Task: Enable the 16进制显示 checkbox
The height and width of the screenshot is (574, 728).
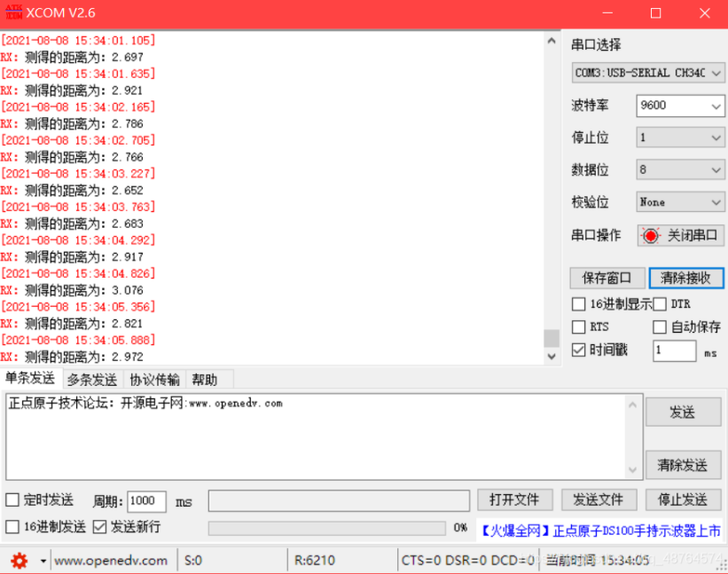Action: 578,304
